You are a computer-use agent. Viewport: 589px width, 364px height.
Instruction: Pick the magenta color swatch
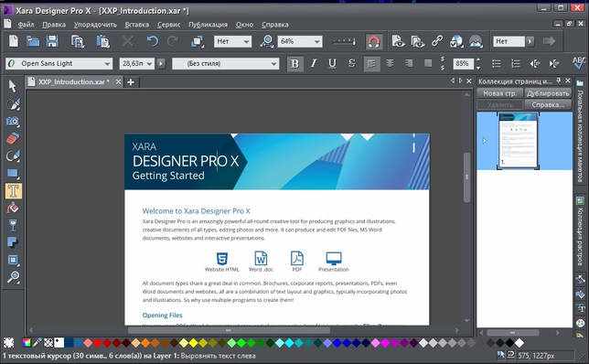(385, 343)
